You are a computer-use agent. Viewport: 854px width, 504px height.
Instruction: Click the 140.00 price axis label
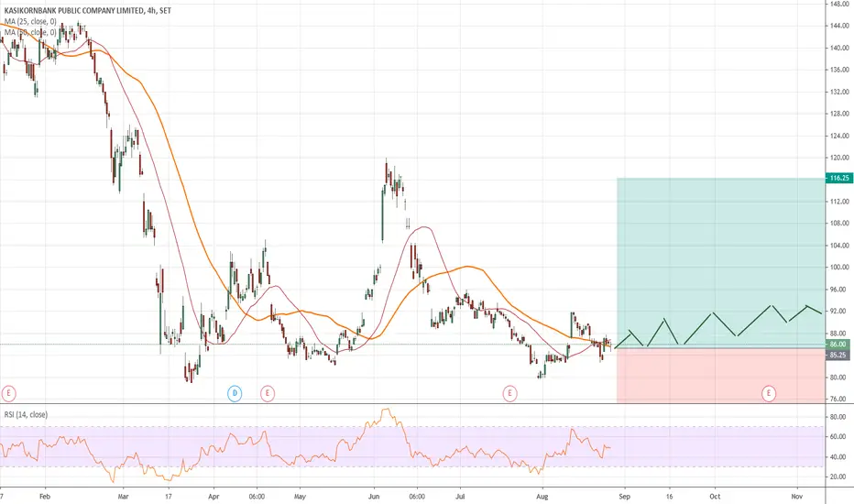coord(839,48)
